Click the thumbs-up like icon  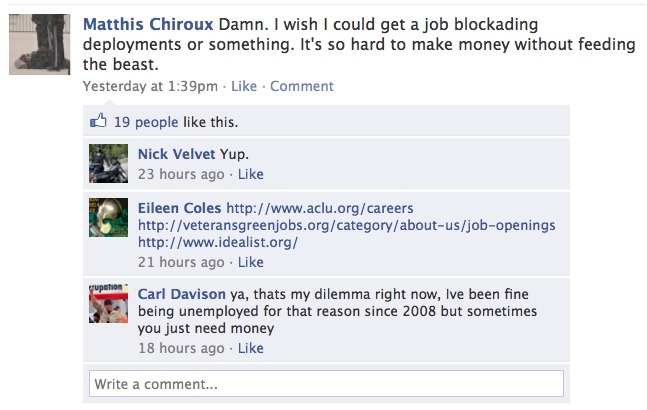[98, 123]
